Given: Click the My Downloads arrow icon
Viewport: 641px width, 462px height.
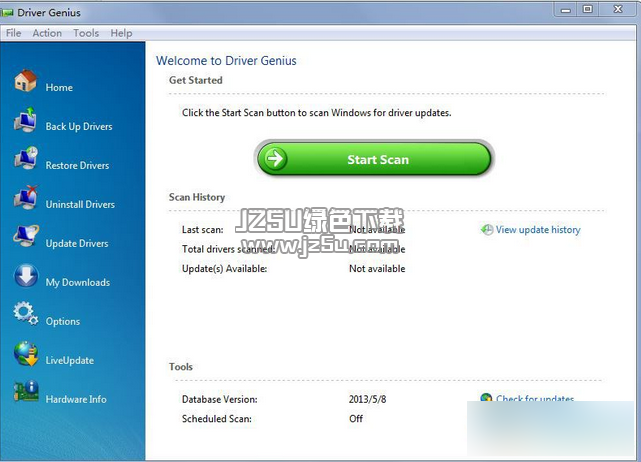Looking at the screenshot, I should click(26, 276).
